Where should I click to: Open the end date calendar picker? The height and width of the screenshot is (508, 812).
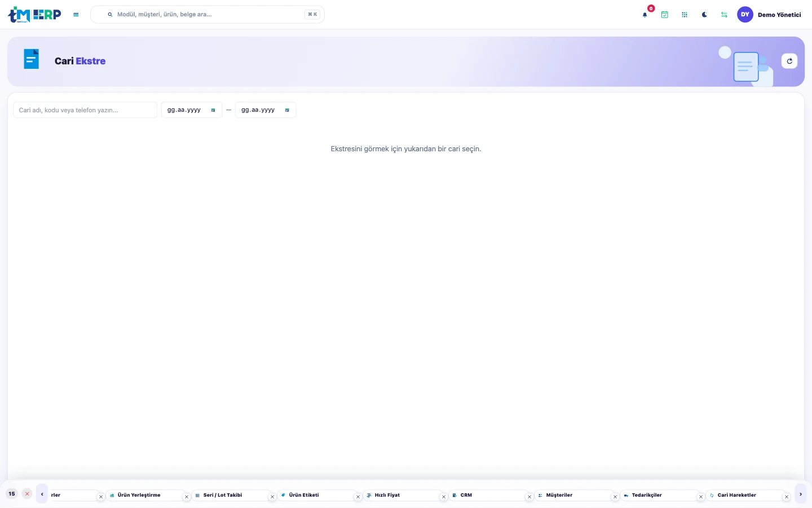click(287, 110)
